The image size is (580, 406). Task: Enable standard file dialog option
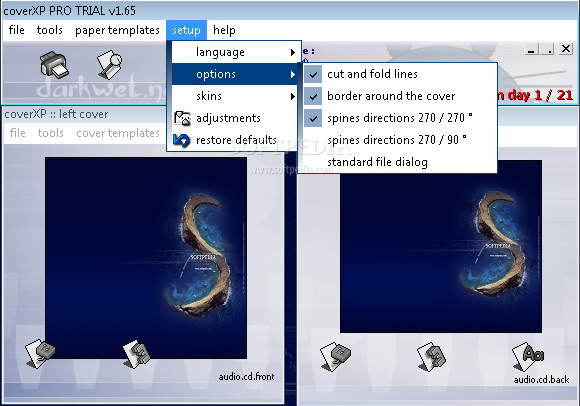[397, 162]
